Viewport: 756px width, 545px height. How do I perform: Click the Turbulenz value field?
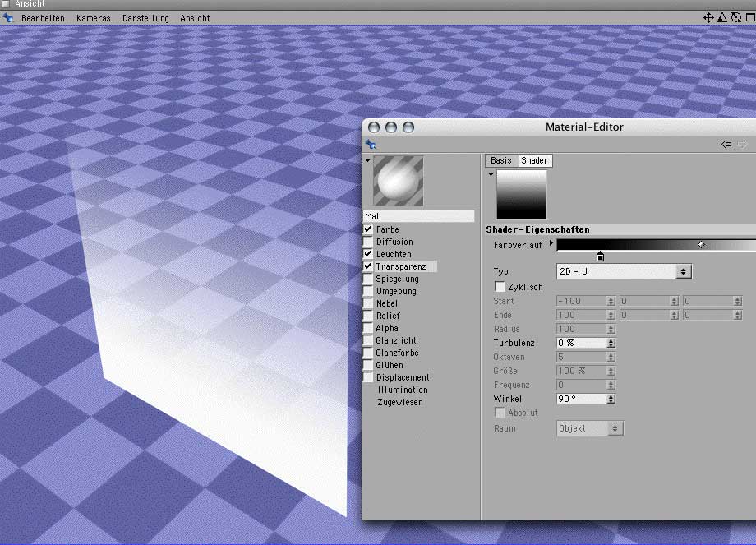[582, 343]
